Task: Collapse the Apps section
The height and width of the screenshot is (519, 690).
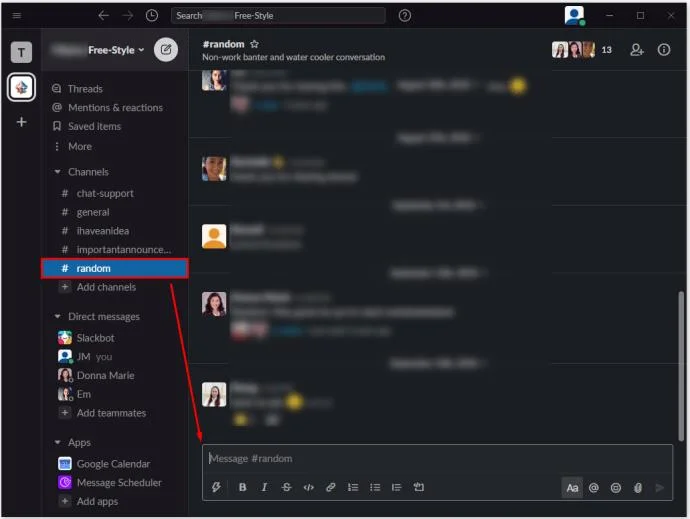Action: point(57,442)
